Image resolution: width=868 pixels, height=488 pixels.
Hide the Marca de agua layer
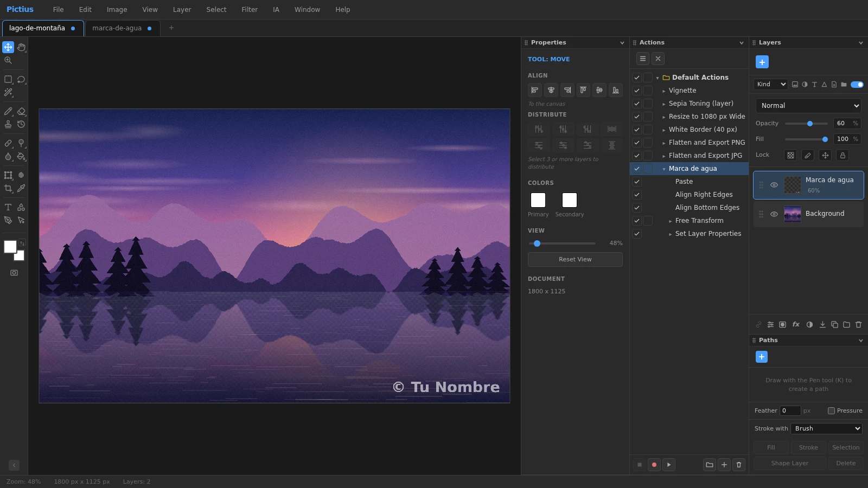774,185
